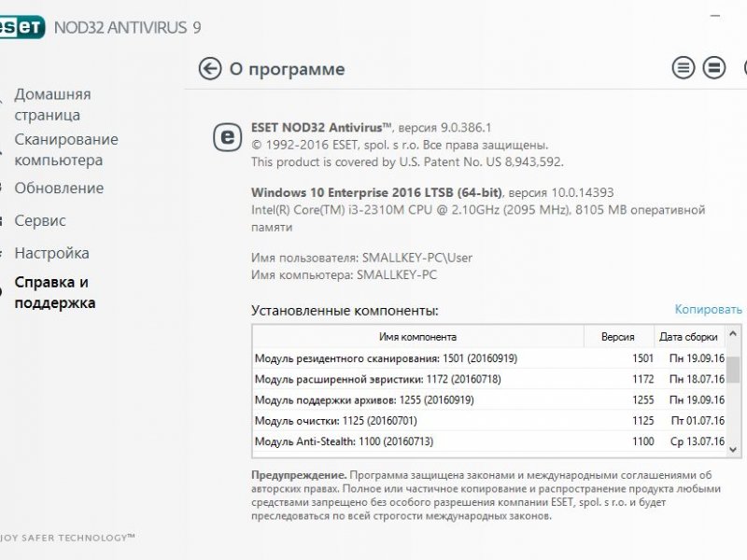Image resolution: width=747 pixels, height=560 pixels.
Task: Sort by the Версия column header
Action: [x=618, y=337]
